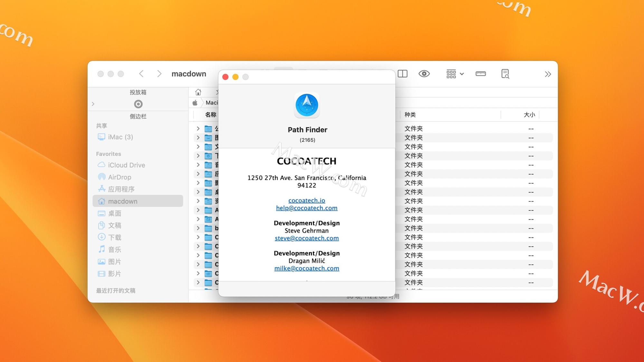The width and height of the screenshot is (644, 362).
Task: Toggle the dual pane view icon
Action: coord(402,74)
